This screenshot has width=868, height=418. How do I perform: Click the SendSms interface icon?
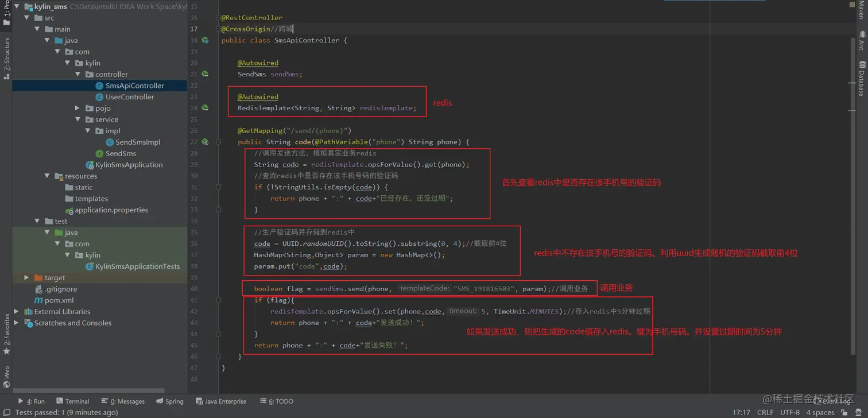[x=99, y=153]
